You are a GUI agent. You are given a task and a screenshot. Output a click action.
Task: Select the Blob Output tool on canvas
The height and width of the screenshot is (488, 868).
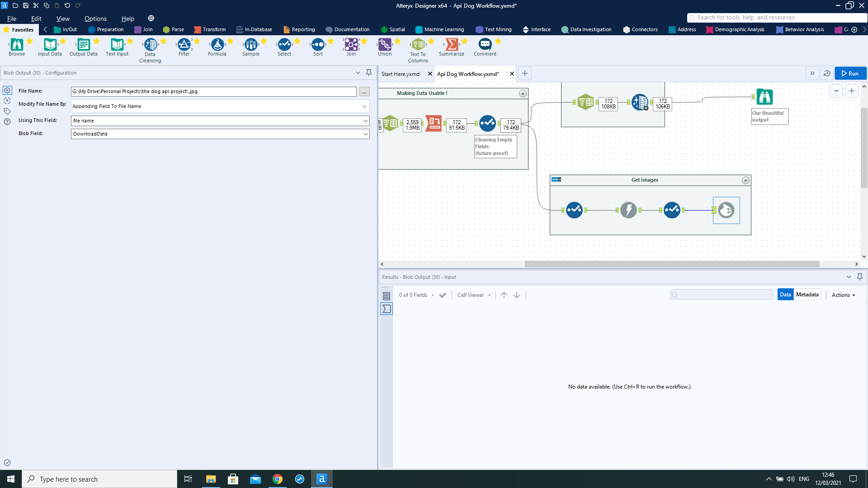726,210
